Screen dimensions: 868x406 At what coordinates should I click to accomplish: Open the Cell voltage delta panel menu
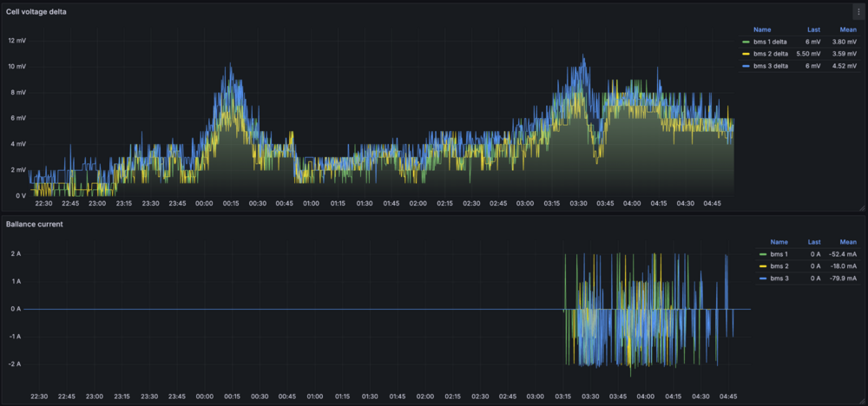click(x=858, y=11)
